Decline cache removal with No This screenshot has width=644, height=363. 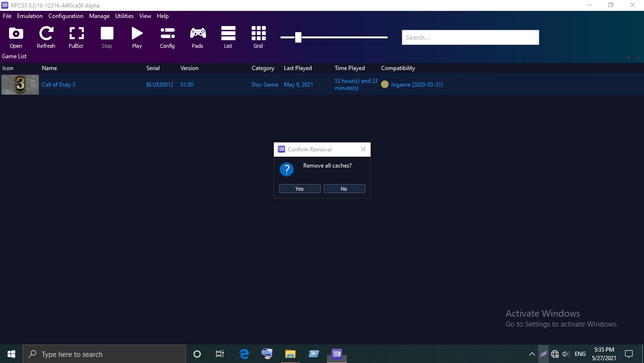(344, 189)
